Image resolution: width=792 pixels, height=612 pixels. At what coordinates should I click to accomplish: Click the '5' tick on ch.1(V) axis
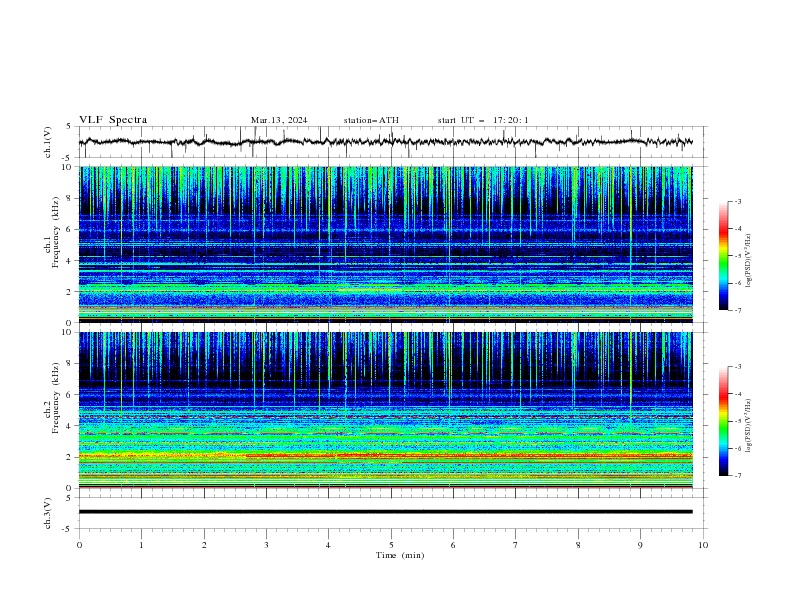click(x=69, y=127)
